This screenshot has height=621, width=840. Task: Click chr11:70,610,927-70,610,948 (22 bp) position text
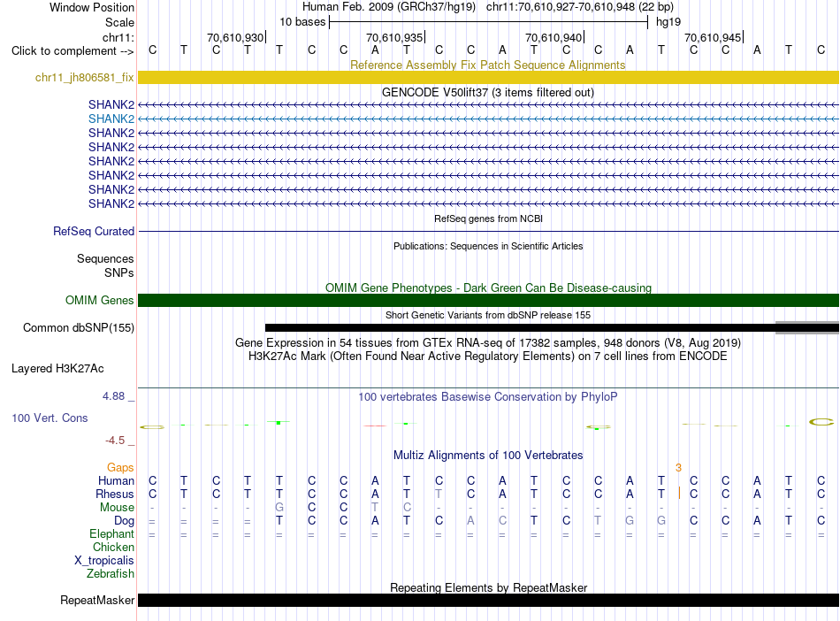(x=580, y=7)
